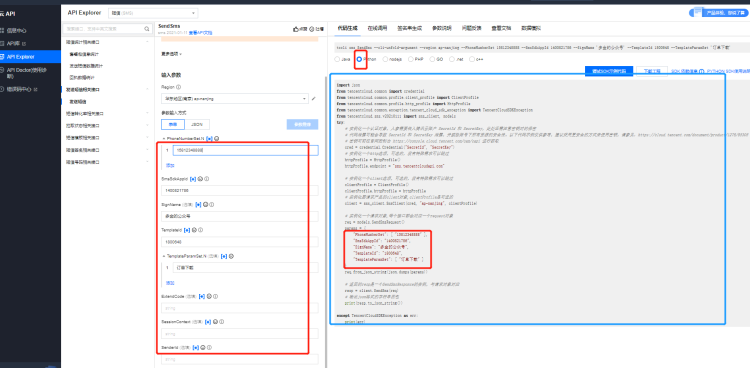
Task: Open the 参数说明 tab
Action: tap(441, 28)
